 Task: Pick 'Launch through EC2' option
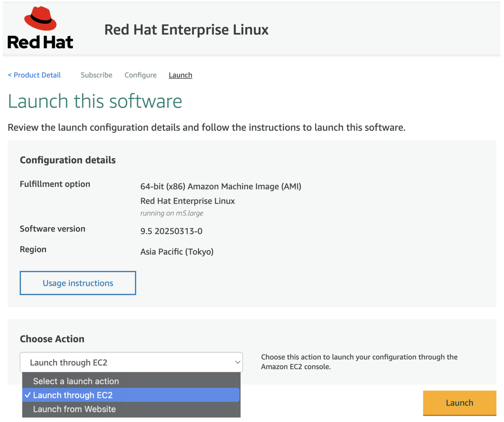[131, 395]
